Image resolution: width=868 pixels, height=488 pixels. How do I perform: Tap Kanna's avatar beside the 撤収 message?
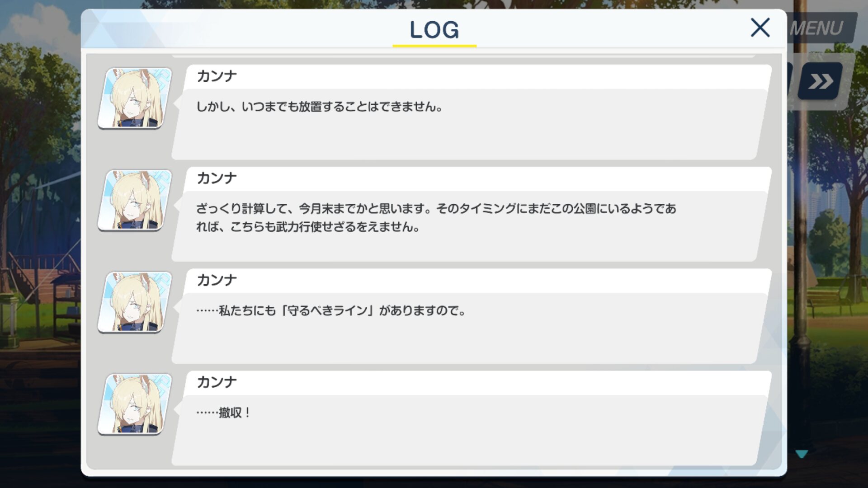pos(135,404)
